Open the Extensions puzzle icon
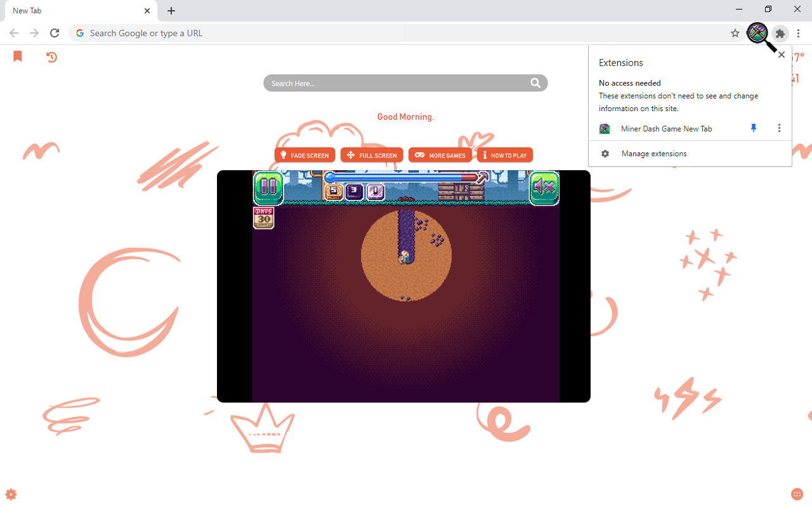This screenshot has height=508, width=812. coord(780,33)
